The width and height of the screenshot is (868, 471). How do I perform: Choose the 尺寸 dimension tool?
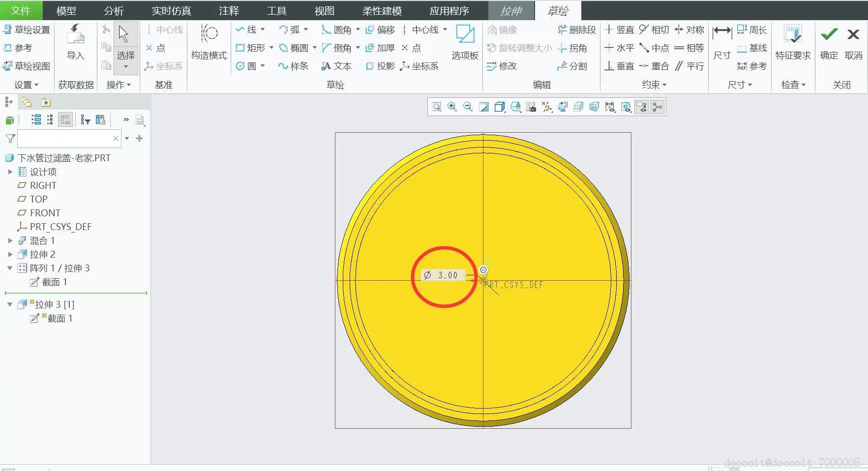[721, 34]
